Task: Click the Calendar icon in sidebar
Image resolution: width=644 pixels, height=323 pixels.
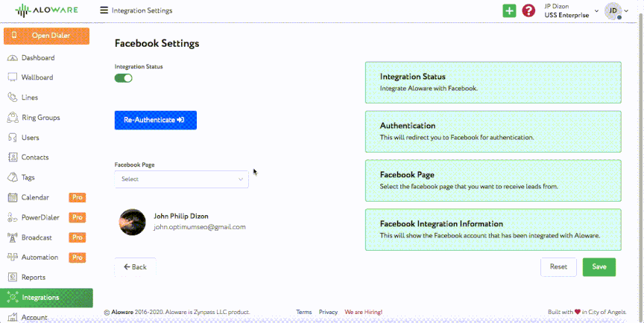Action: [13, 197]
